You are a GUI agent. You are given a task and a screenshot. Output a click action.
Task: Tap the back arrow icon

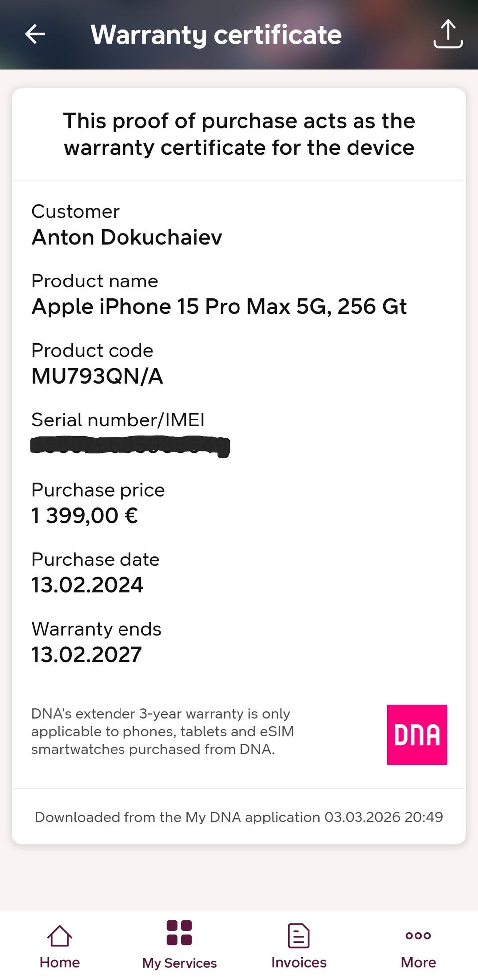pos(35,34)
